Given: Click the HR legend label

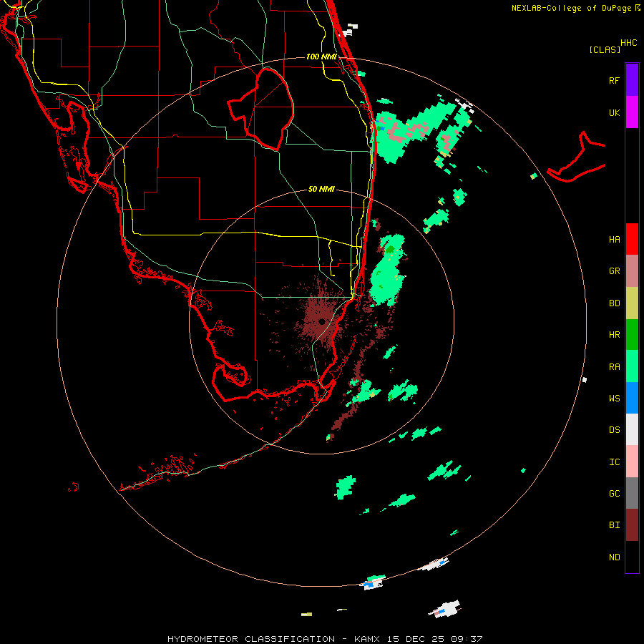Looking at the screenshot, I should pos(614,335).
